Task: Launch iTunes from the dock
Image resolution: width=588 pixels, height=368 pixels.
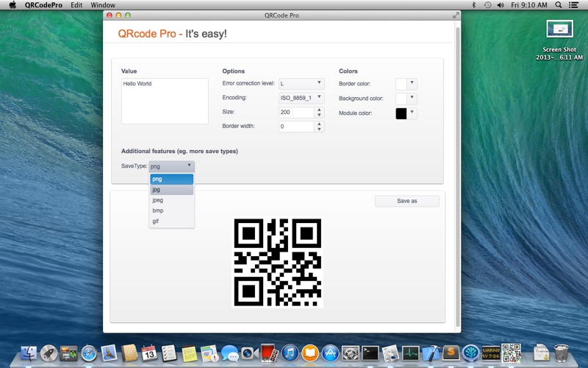Action: pyautogui.click(x=290, y=353)
